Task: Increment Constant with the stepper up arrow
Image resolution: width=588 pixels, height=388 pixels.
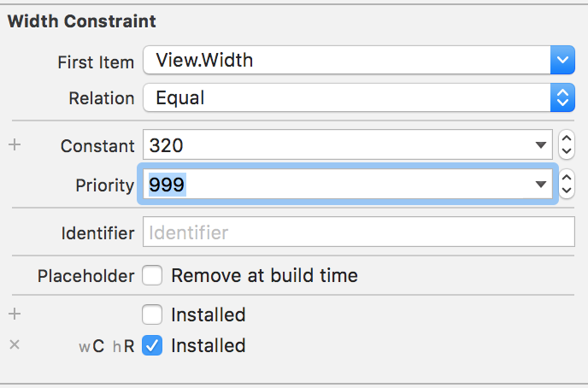Action: coord(566,139)
